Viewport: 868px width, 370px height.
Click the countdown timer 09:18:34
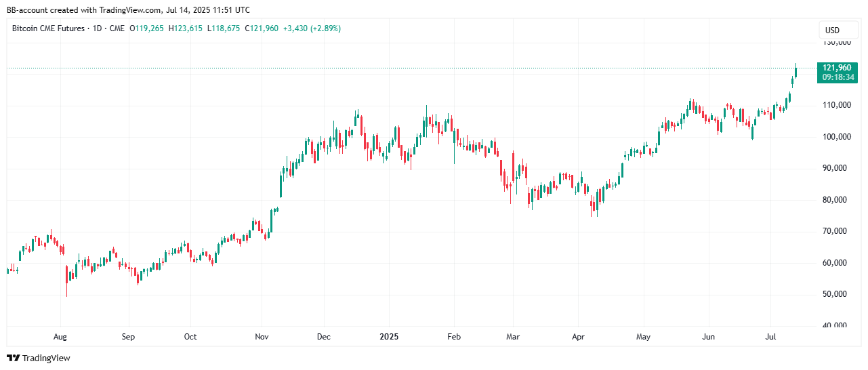click(838, 77)
